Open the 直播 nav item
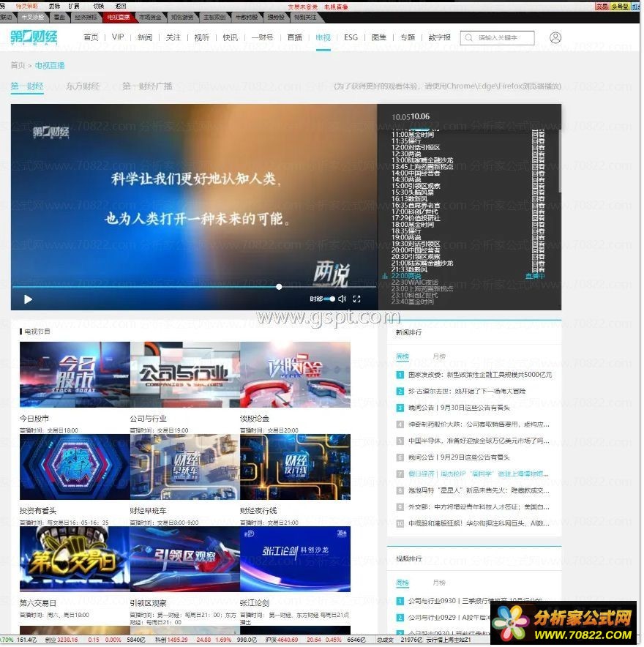This screenshot has height=647, width=644. (295, 37)
